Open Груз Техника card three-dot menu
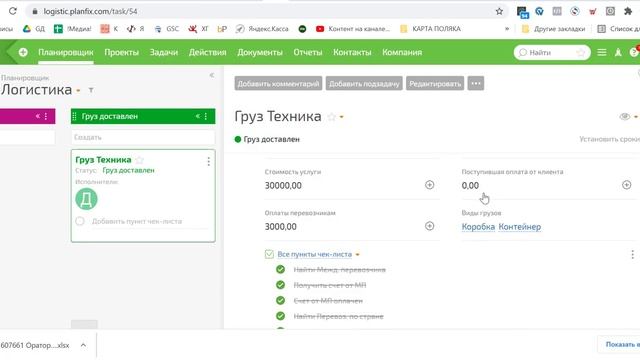The height and width of the screenshot is (360, 640). [209, 162]
